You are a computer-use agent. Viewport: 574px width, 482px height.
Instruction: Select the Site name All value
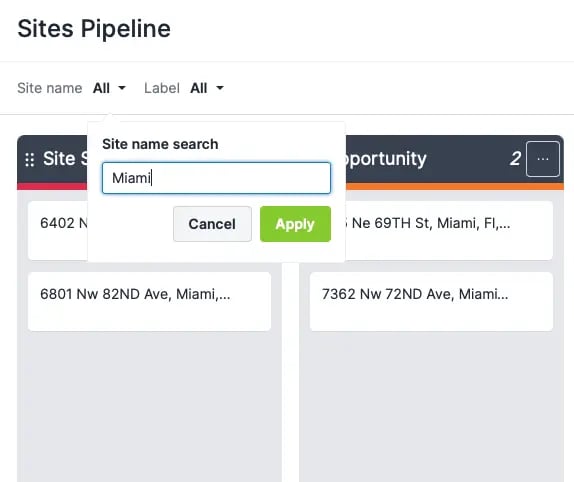coord(101,88)
